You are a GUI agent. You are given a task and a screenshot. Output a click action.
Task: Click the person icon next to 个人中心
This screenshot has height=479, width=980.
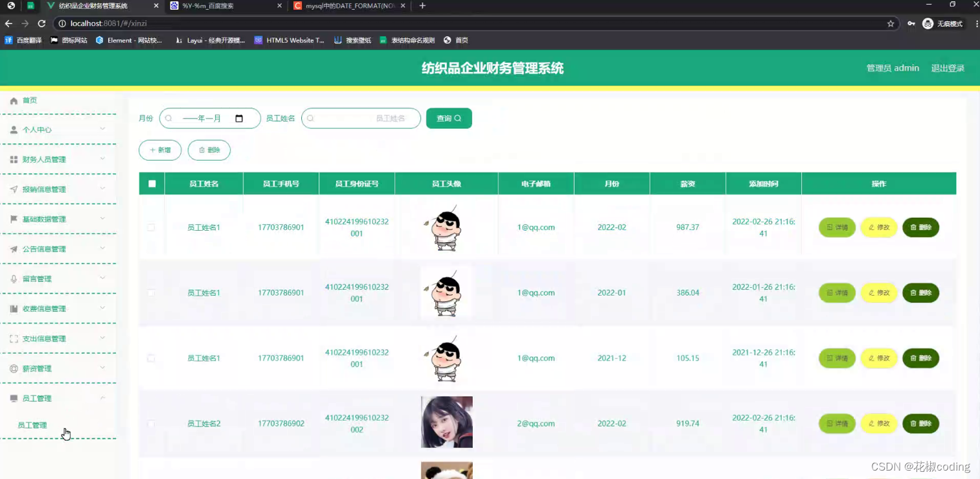tap(13, 130)
